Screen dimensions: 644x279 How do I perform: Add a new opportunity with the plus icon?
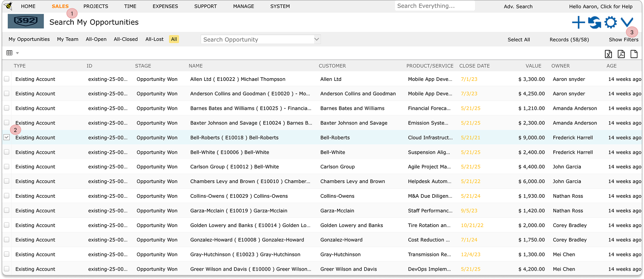point(578,22)
